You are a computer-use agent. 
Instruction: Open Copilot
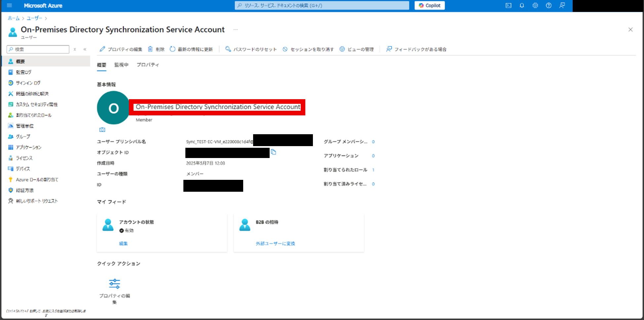(430, 5)
